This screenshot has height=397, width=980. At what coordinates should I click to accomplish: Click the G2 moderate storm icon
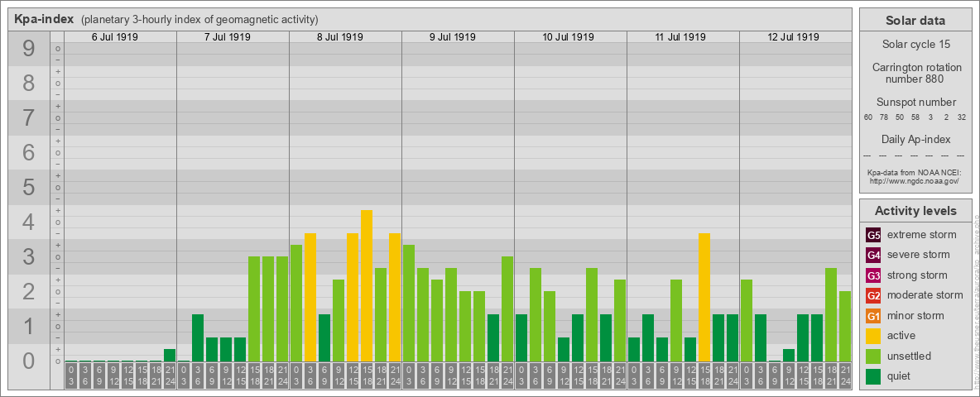tap(873, 295)
